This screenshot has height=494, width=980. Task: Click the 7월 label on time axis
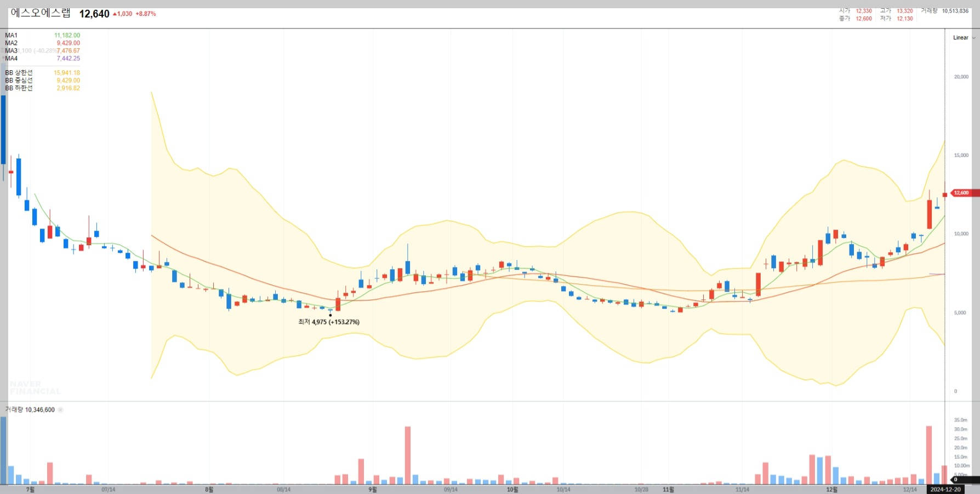[30, 490]
